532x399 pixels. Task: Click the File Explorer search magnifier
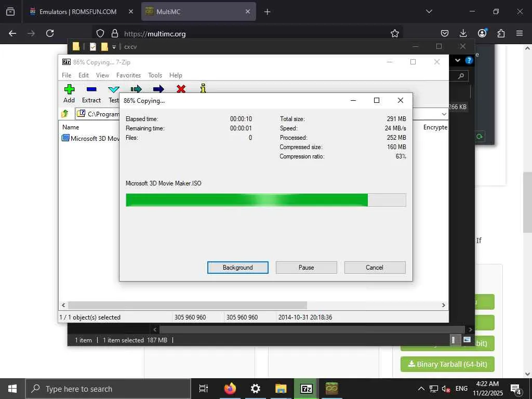click(x=461, y=76)
